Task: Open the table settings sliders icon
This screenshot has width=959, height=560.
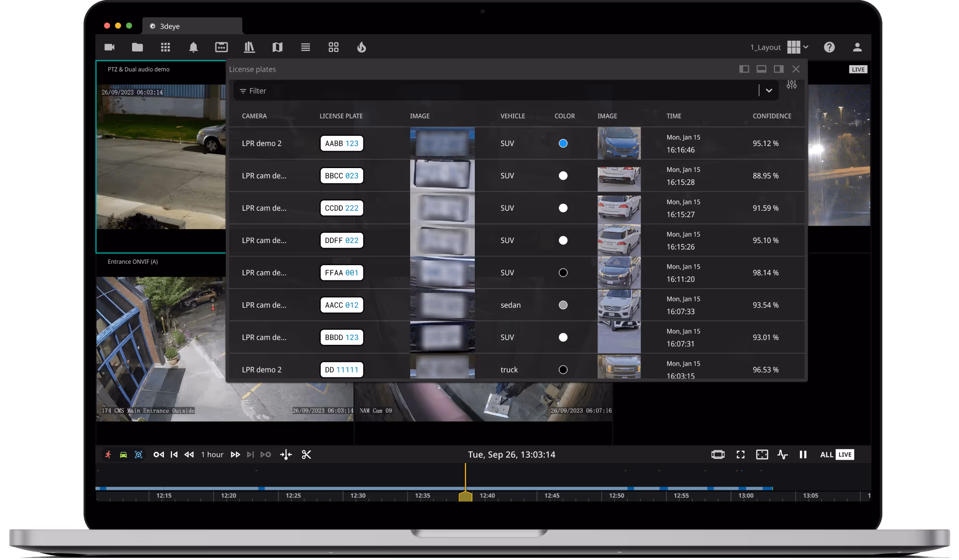Action: coord(791,85)
